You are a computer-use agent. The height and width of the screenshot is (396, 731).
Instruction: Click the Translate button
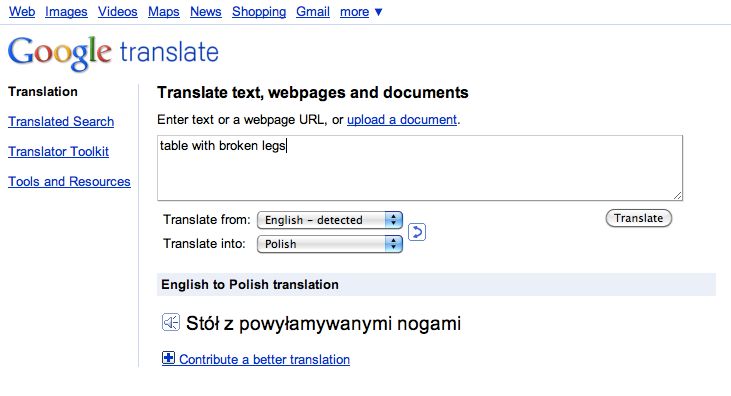tap(638, 218)
